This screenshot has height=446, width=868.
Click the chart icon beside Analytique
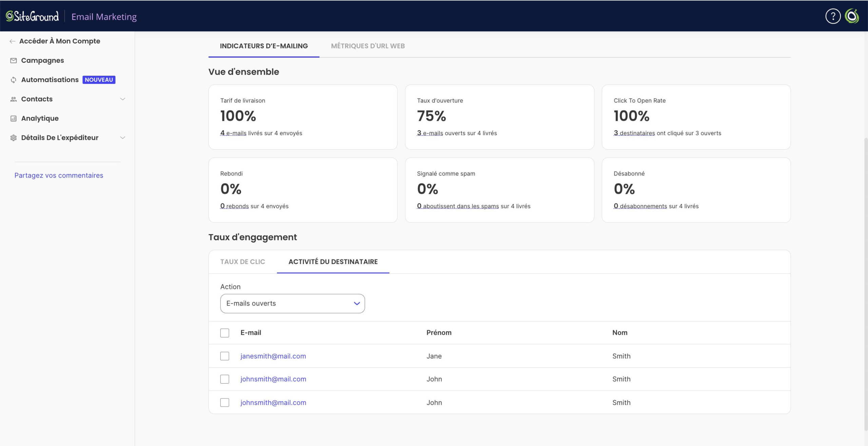tap(14, 118)
